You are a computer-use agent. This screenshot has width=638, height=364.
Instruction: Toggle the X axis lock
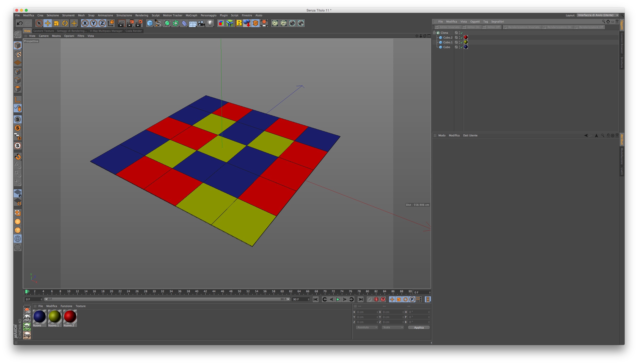click(85, 23)
